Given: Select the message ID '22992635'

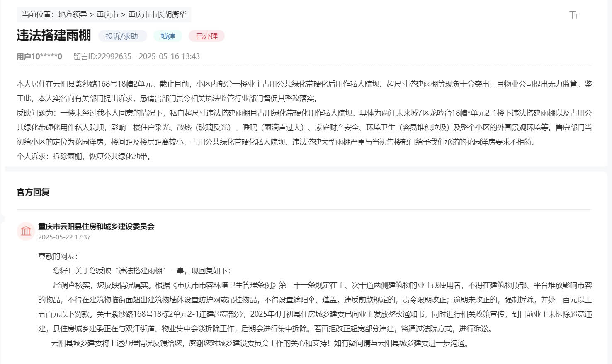Looking at the screenshot, I should pyautogui.click(x=102, y=56).
